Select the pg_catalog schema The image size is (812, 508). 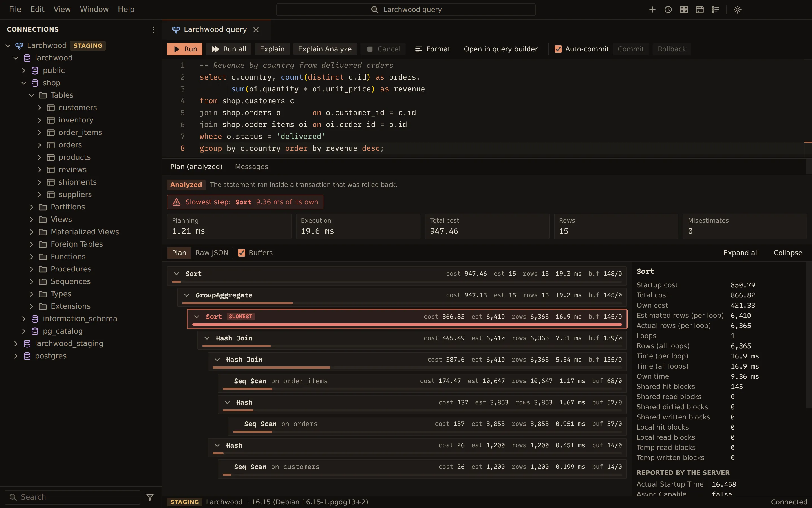pos(63,331)
